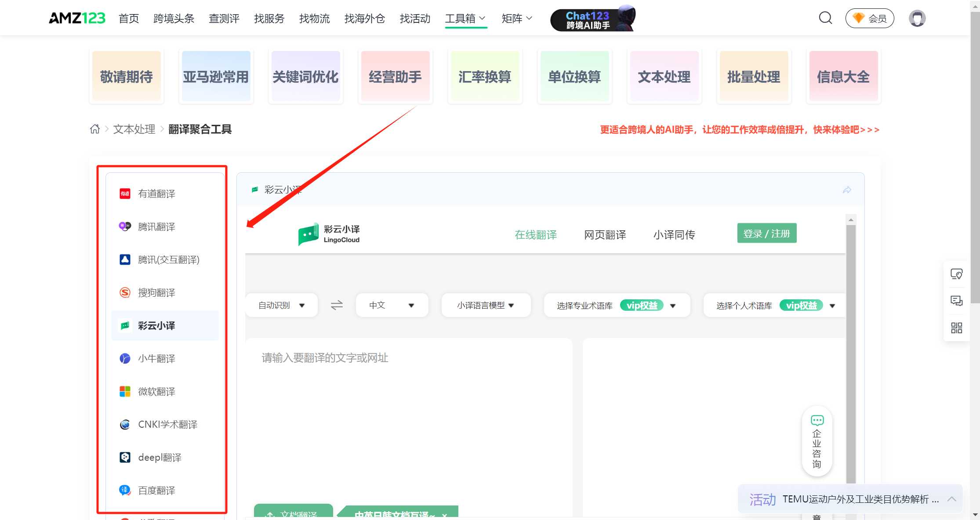The width and height of the screenshot is (980, 520).
Task: Switch to 小译同传 tab
Action: [674, 235]
